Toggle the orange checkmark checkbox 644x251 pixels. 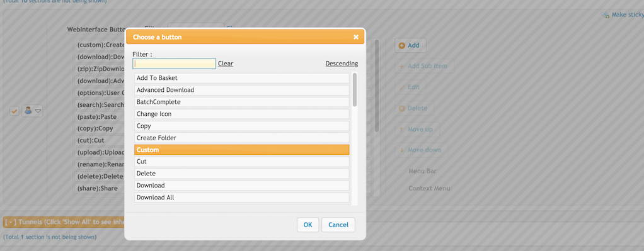pyautogui.click(x=14, y=111)
